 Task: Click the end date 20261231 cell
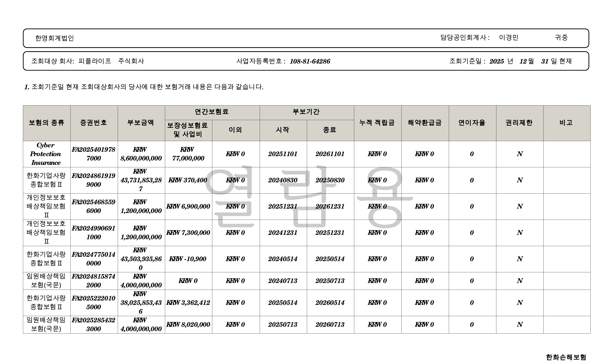tap(330, 206)
